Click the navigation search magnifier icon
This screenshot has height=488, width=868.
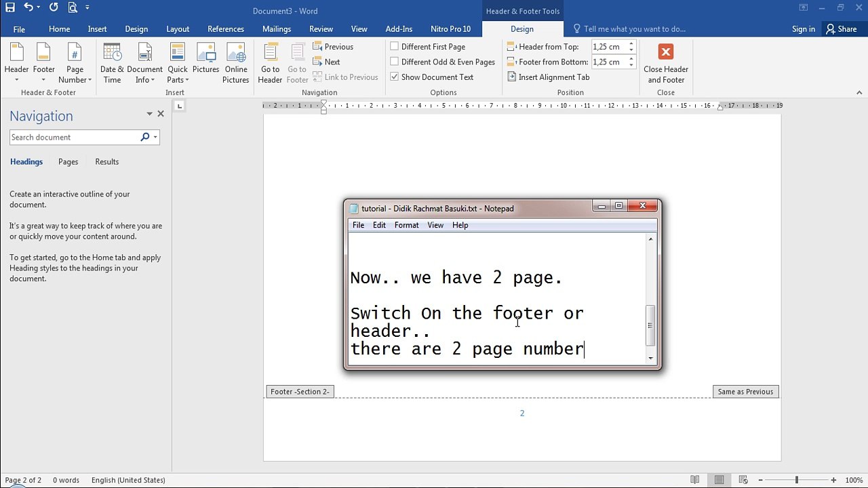point(144,137)
